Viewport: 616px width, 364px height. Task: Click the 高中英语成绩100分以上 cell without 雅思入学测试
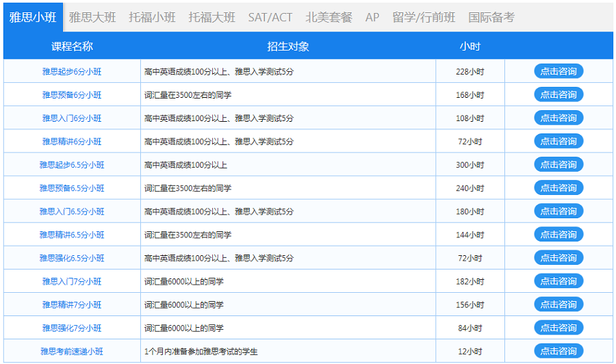tap(288, 164)
